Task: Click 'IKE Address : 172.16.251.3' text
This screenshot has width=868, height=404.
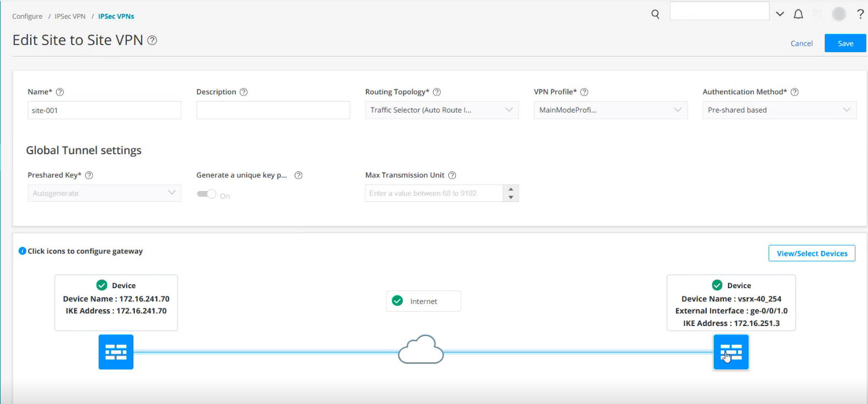Action: pyautogui.click(x=731, y=323)
